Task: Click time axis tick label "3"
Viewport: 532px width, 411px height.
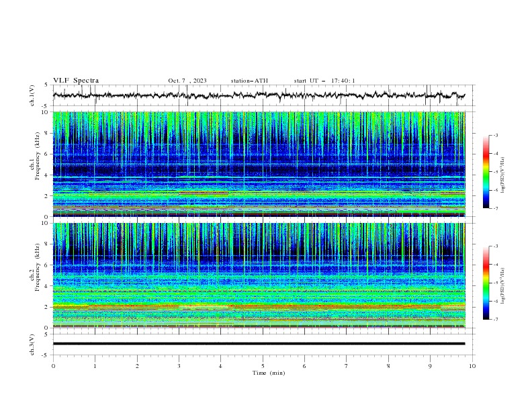Action: (179, 366)
